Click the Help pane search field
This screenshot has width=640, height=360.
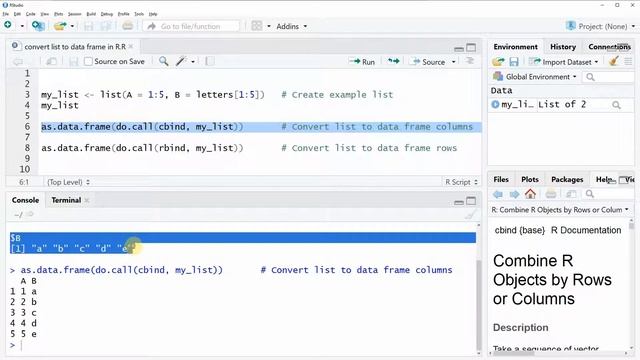click(x=610, y=194)
